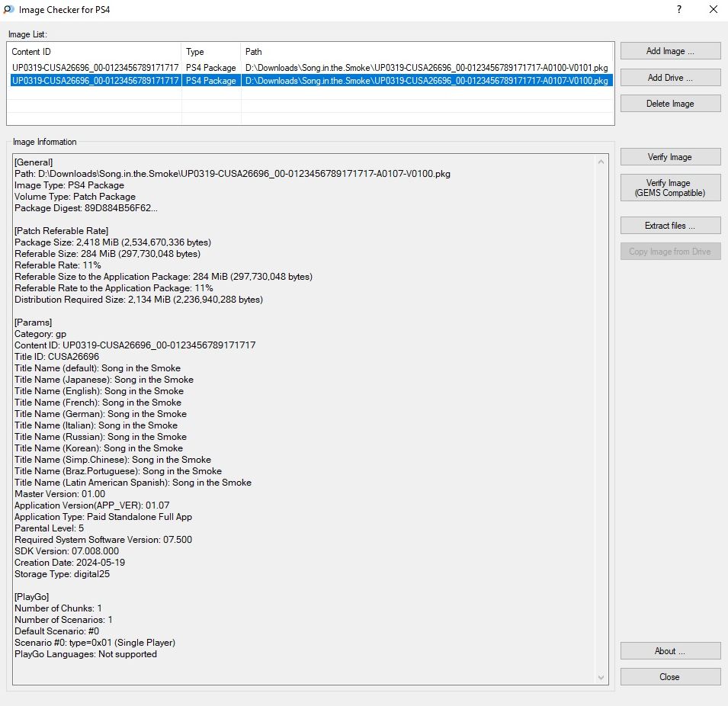The height and width of the screenshot is (706, 728).
Task: Click the Scenario #0 Single Player line
Action: [95, 643]
